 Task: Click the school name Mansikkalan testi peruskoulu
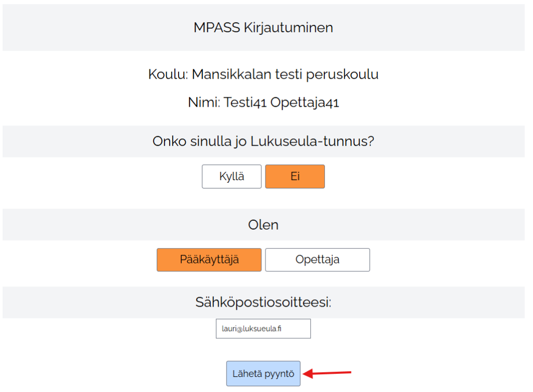tap(285, 74)
